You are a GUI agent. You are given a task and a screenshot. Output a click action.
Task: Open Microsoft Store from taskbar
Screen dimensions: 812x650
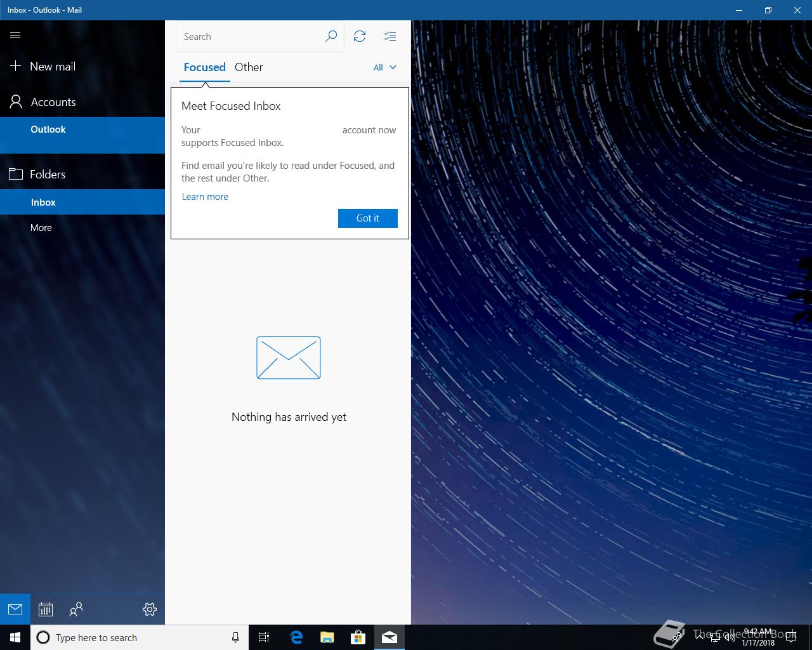tap(358, 637)
